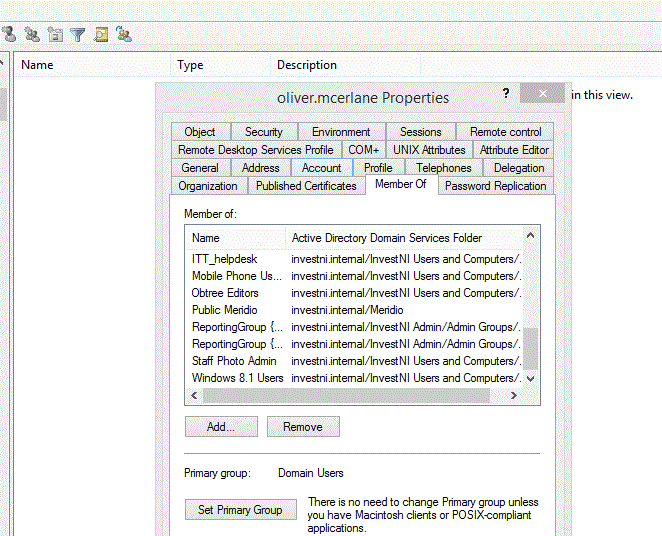Select the ITT_helpdesk group row
The image size is (662, 536).
pos(354,259)
